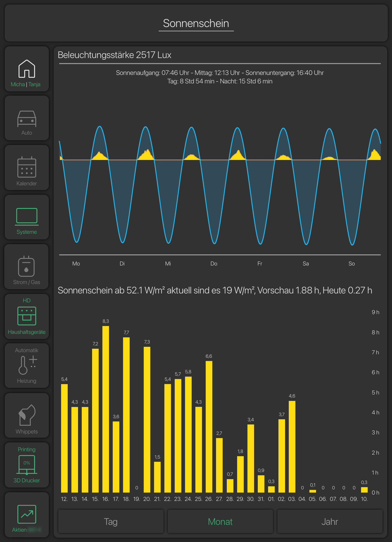
Task: Select the 7,2 bar for day 15.
Action: [95, 420]
